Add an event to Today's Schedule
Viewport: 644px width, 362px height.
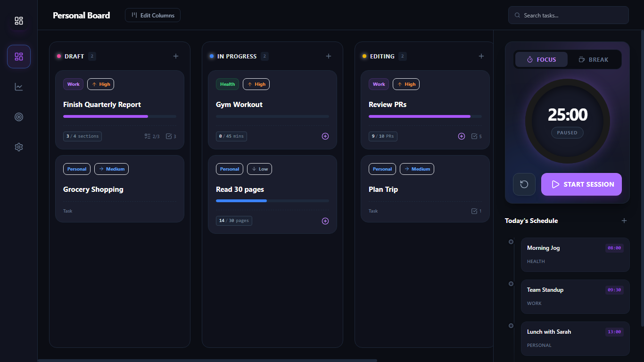(624, 220)
